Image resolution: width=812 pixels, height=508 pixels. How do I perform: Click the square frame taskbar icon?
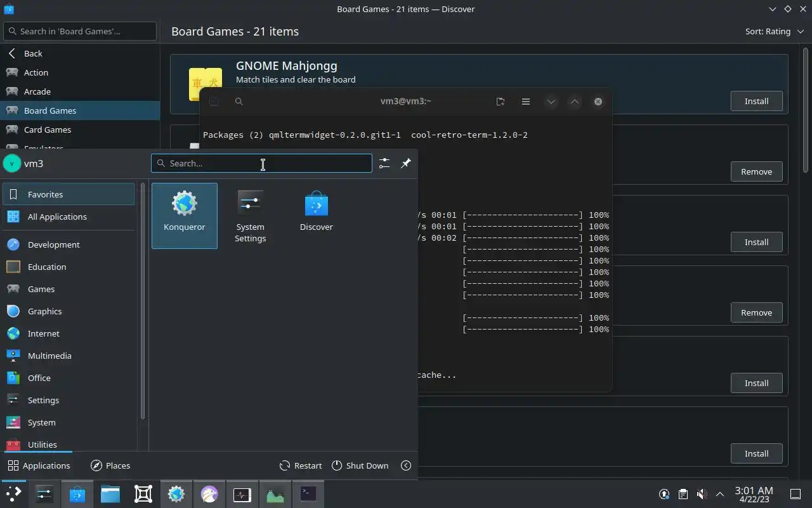[x=143, y=493]
